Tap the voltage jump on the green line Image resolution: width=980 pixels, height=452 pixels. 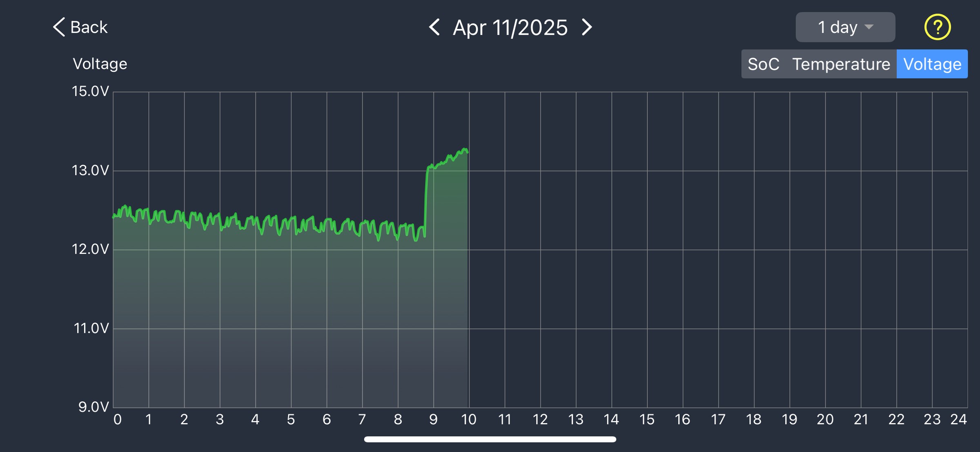[426, 201]
